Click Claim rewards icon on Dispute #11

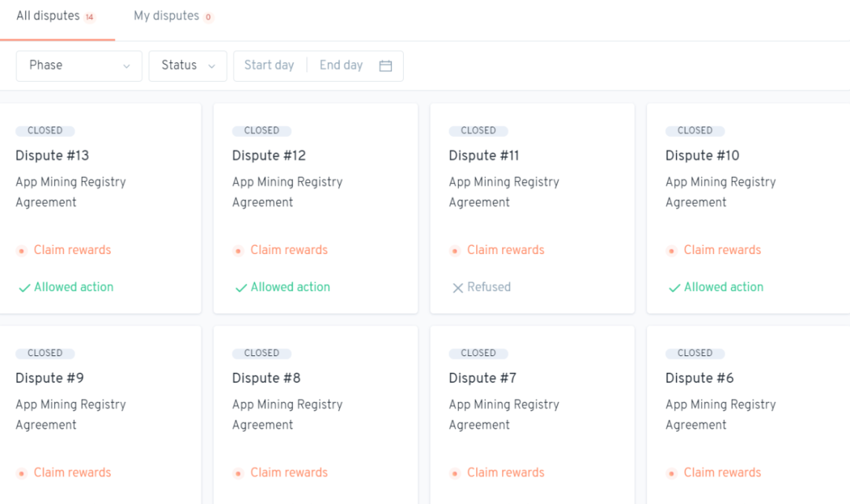coord(455,251)
